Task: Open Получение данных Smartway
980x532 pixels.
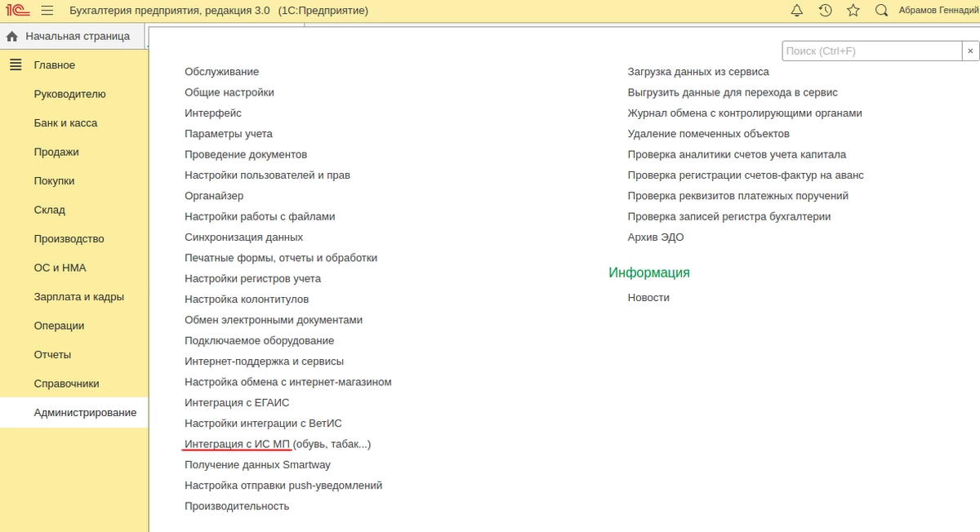Action: pos(257,464)
